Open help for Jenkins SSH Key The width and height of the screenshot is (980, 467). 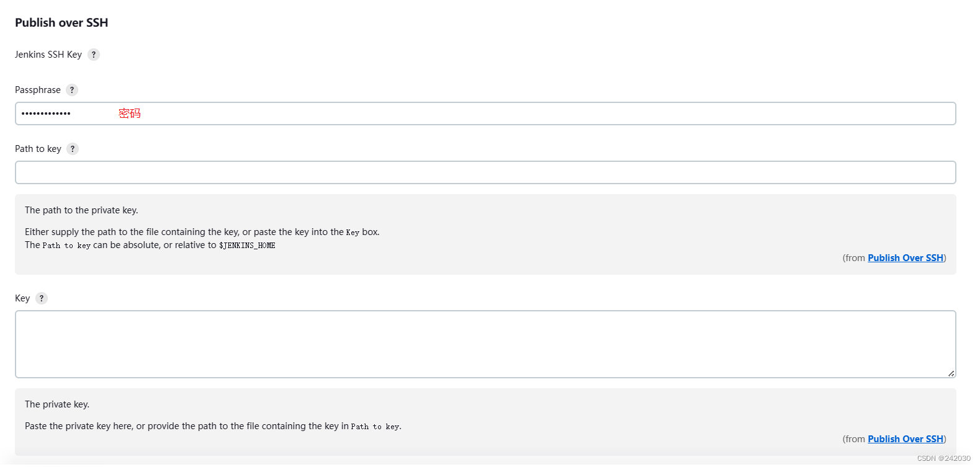(x=94, y=55)
